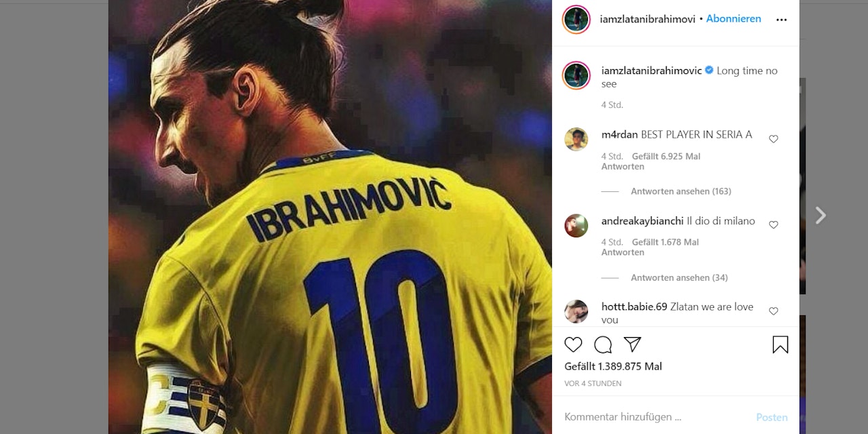Click the Posten button

[772, 417]
